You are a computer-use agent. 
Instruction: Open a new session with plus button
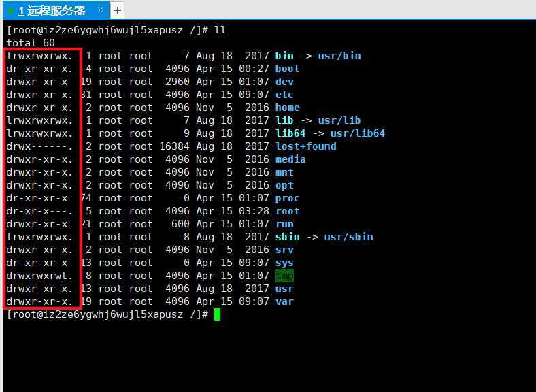(117, 10)
